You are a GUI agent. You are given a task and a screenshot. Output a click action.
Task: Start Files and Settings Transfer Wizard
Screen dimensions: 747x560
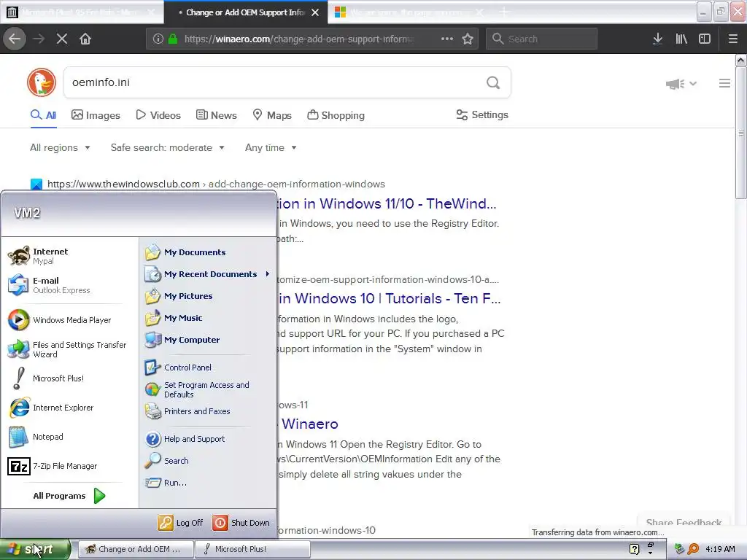point(67,349)
